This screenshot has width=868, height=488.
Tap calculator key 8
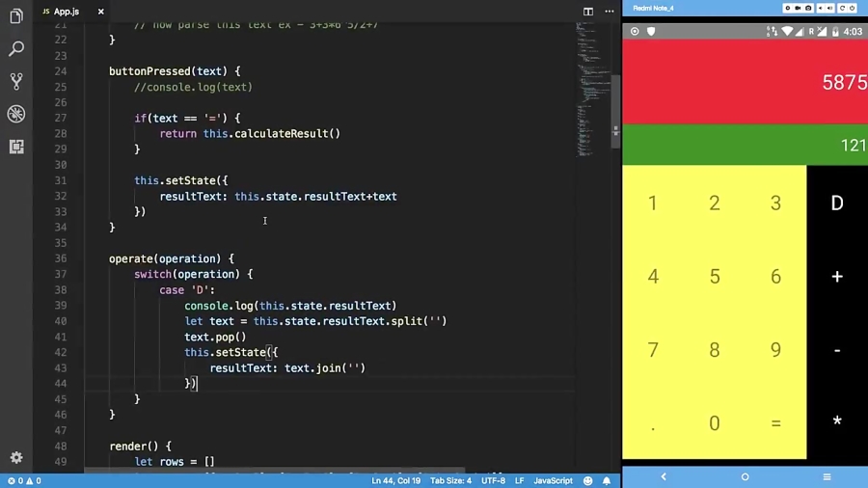(x=715, y=350)
